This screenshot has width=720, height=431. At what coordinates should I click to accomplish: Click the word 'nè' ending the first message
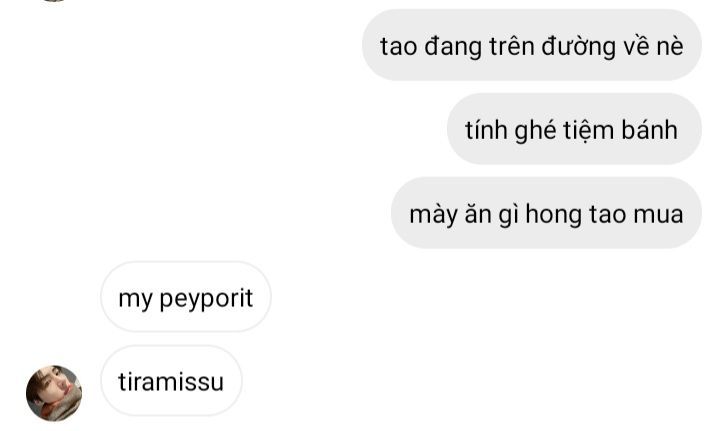[670, 46]
